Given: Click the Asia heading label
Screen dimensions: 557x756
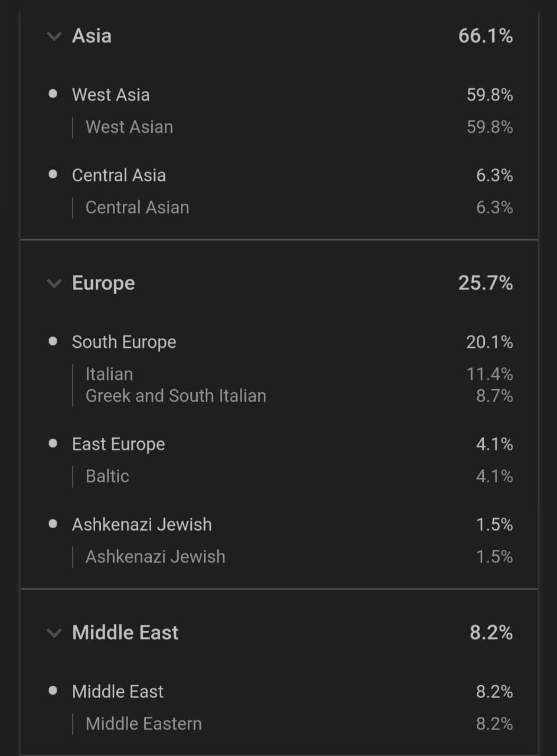Looking at the screenshot, I should [x=92, y=36].
